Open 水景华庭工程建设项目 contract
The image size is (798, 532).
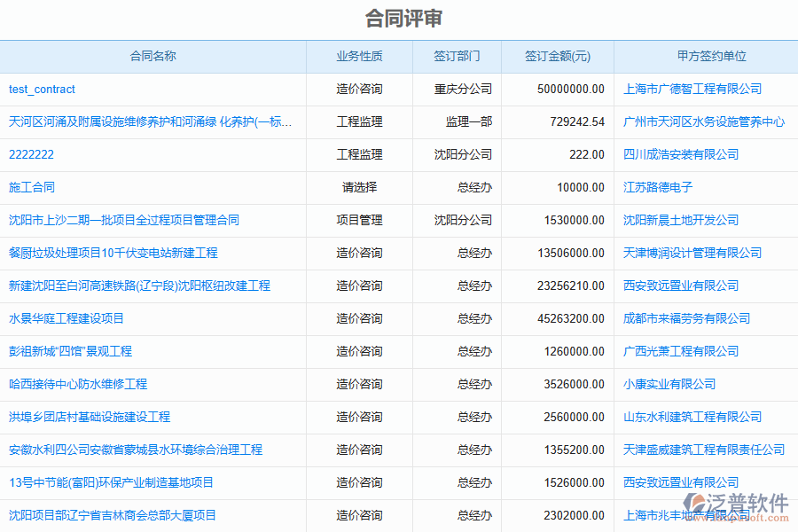click(x=66, y=318)
